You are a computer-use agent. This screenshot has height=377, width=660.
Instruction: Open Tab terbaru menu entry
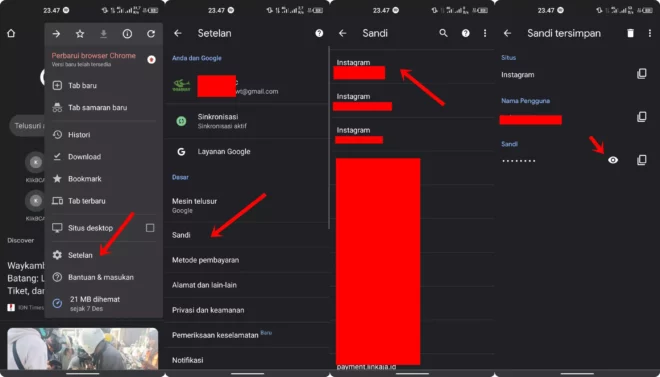pos(104,201)
